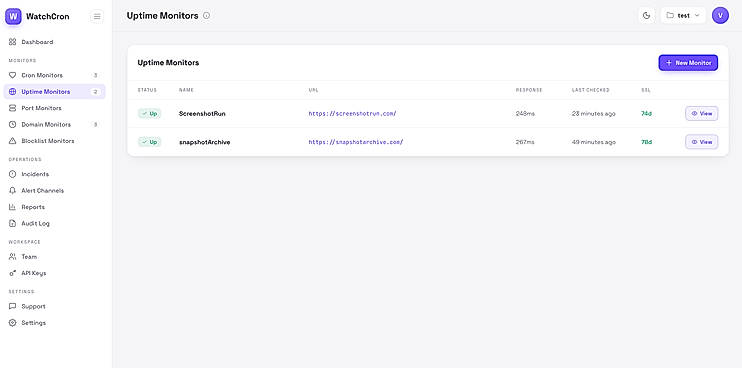Click the Support chat bubble icon
The image size is (742, 368).
[x=13, y=307]
